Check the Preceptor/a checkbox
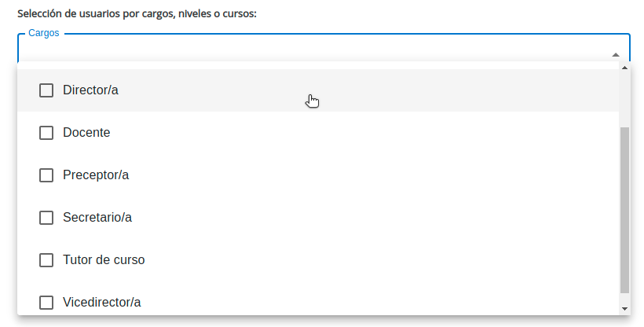 click(46, 175)
